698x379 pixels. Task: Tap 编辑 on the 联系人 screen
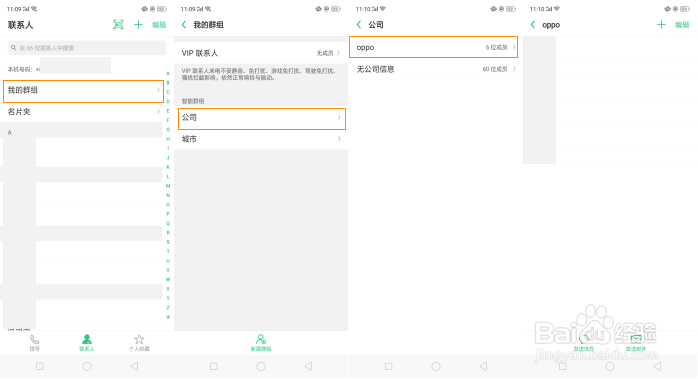pyautogui.click(x=159, y=25)
